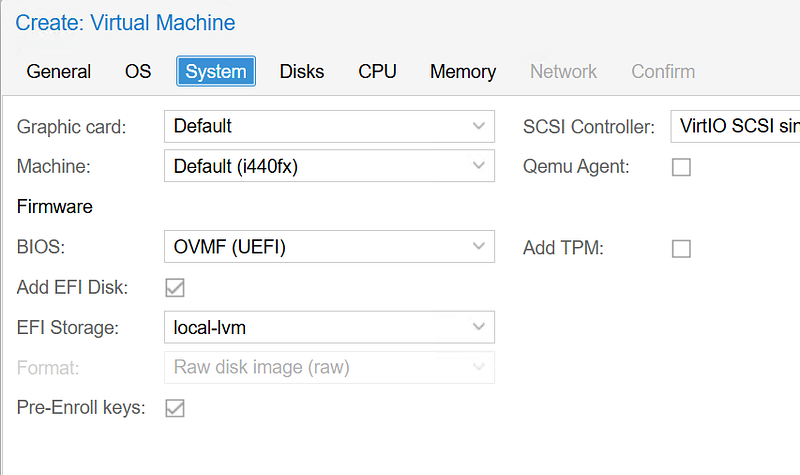The width and height of the screenshot is (800, 475).
Task: Click the local-lvm storage field
Action: 312,327
